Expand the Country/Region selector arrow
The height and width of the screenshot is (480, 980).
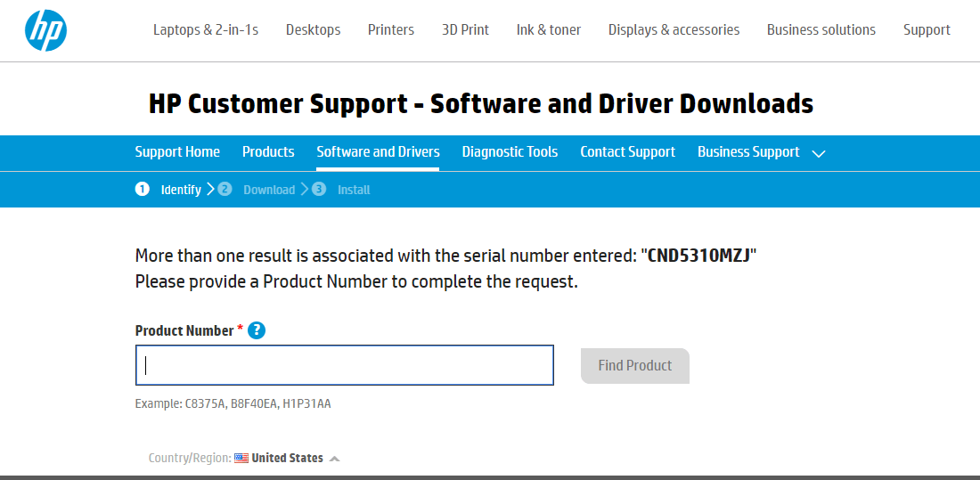[334, 459]
